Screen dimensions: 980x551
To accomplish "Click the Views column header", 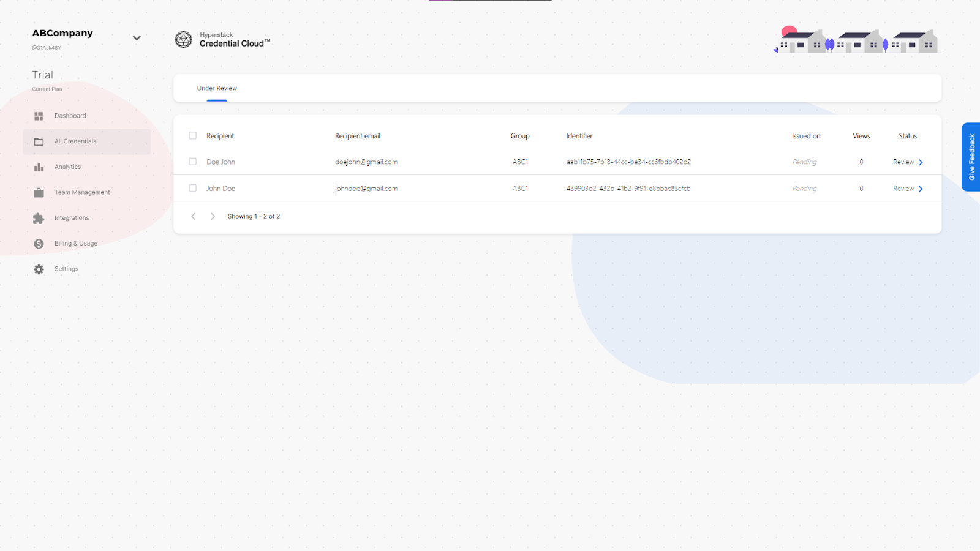I will 861,136.
